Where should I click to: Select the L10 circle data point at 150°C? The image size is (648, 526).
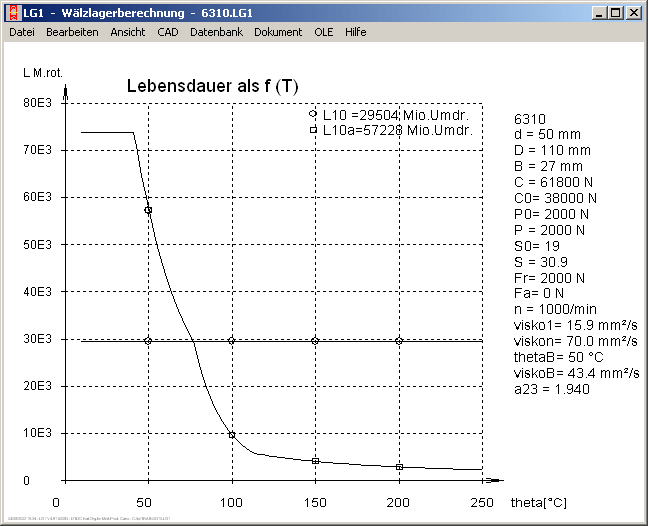315,340
